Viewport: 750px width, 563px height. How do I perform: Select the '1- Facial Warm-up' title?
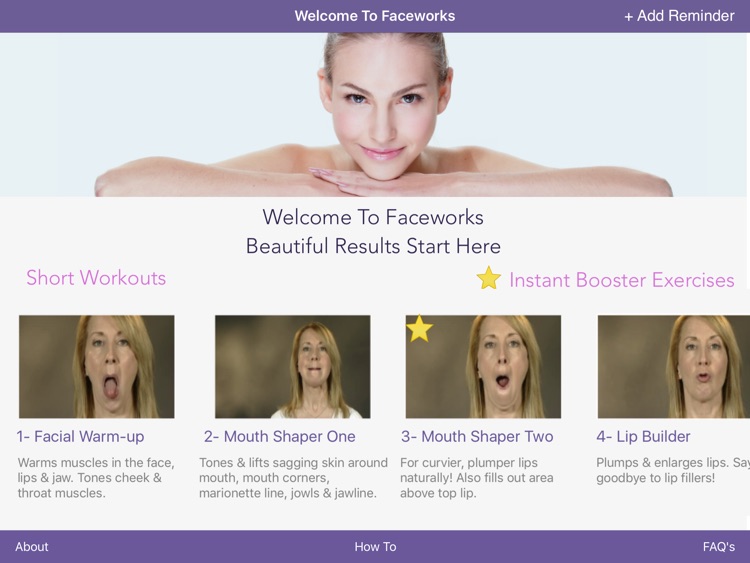(x=80, y=436)
